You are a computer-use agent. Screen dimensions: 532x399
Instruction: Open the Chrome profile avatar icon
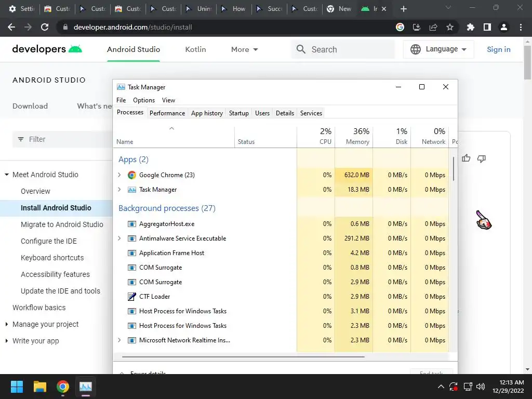[x=504, y=27]
